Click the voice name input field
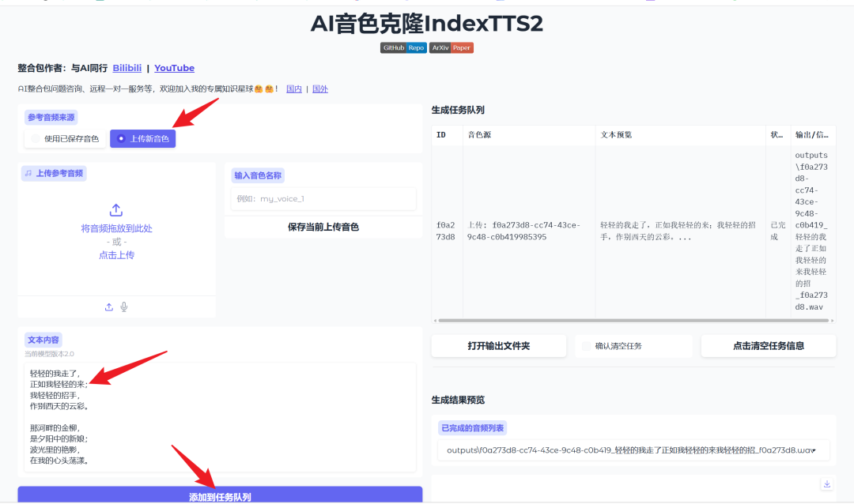Screen dimensions: 854x504 [322, 198]
